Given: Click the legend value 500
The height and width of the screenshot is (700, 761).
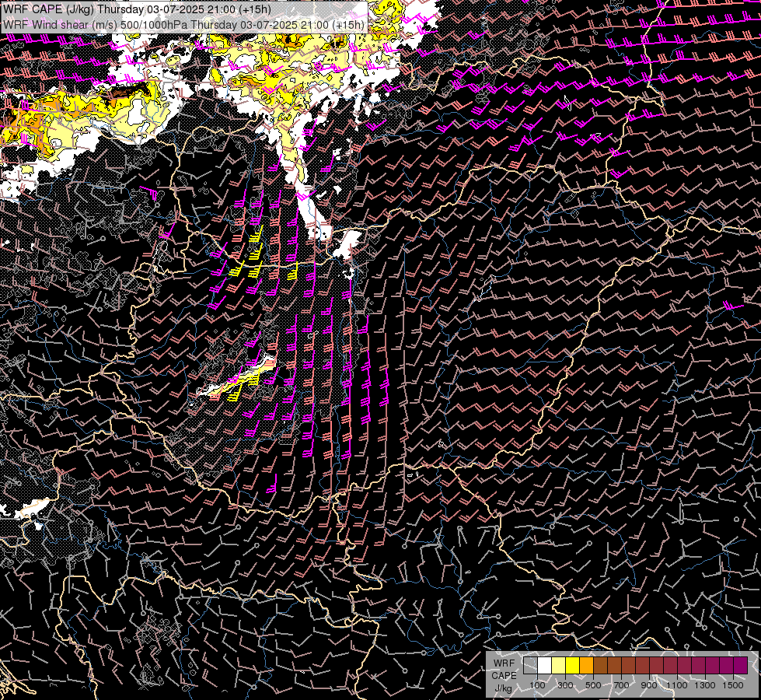Looking at the screenshot, I should (593, 685).
